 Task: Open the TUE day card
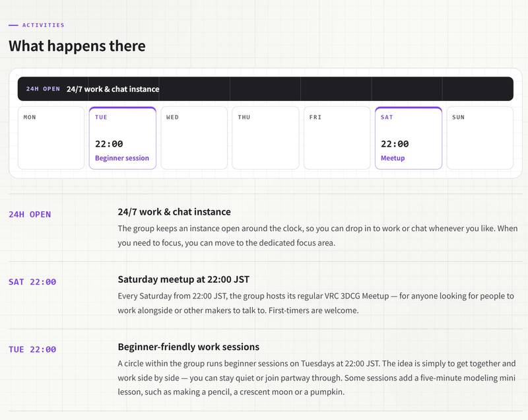tap(123, 138)
